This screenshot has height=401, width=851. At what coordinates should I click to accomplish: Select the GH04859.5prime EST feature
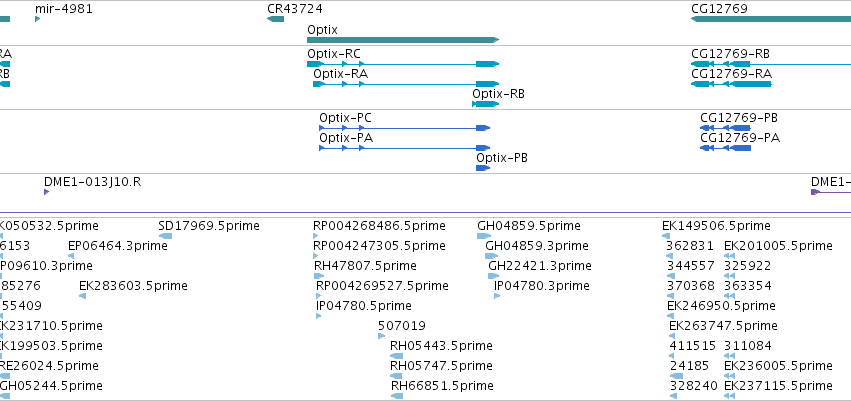(484, 236)
